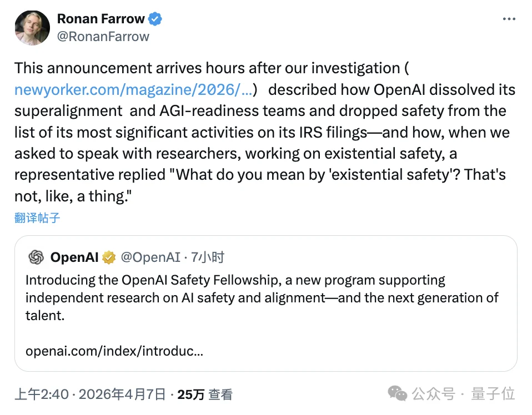This screenshot has height=415, width=532.
Task: Open the newyorker.com magazine link
Action: [x=135, y=90]
